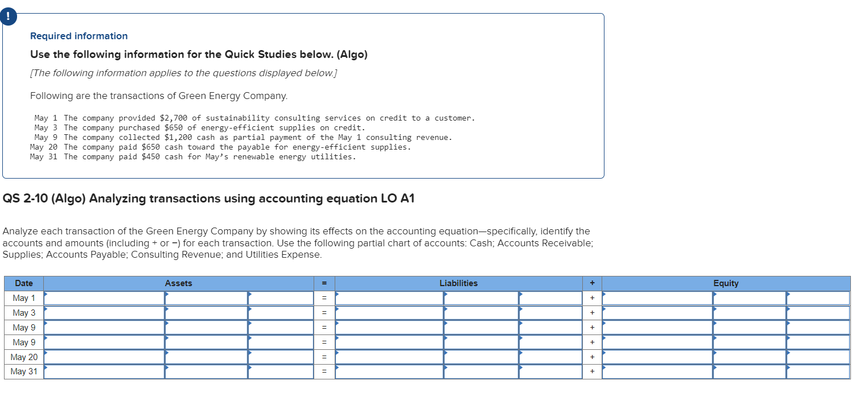Image resolution: width=868 pixels, height=409 pixels.
Task: Open third Liabilities dropdown in May 3 row
Action: pos(550,313)
